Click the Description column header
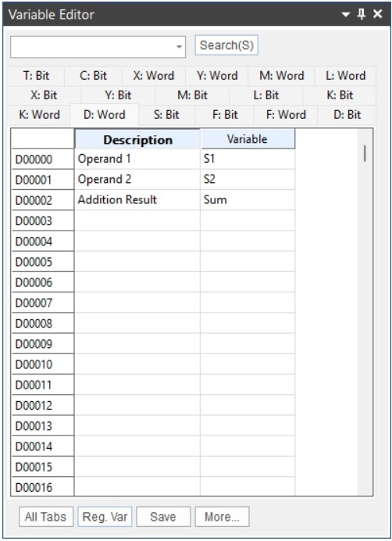 [137, 139]
